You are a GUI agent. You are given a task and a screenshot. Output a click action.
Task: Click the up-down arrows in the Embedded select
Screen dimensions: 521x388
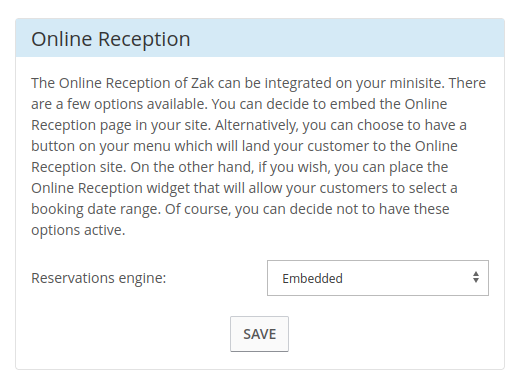[x=476, y=277]
